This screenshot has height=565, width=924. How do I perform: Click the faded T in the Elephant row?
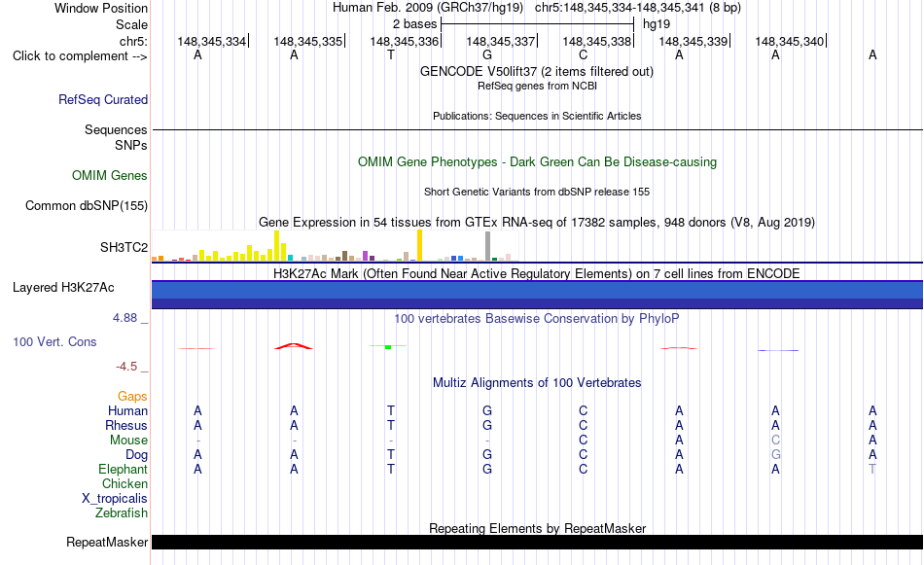click(872, 470)
